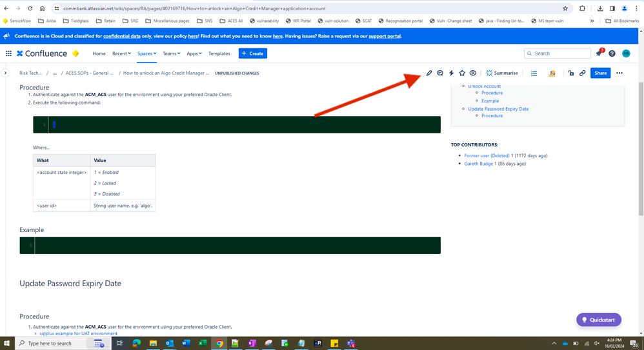Screen dimensions: 644x350
Task: Go to Home in Confluence nav
Action: [x=99, y=53]
